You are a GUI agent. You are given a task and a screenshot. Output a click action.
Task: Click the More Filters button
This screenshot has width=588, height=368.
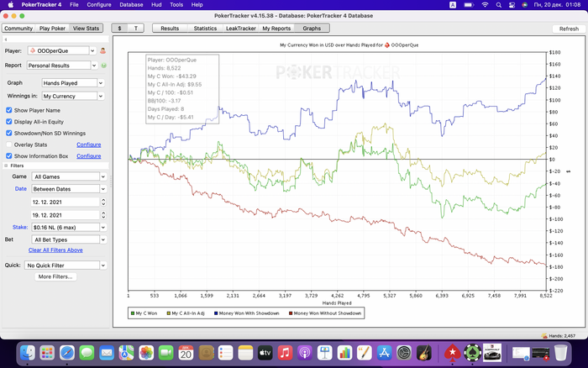[55, 276]
